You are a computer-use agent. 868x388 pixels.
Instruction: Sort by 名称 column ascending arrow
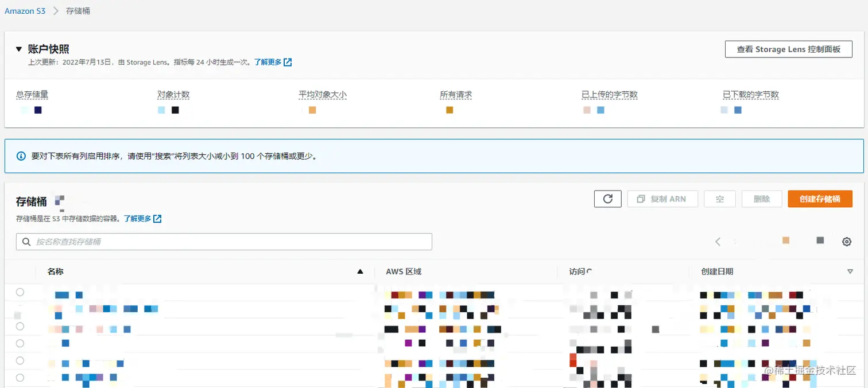click(x=360, y=271)
